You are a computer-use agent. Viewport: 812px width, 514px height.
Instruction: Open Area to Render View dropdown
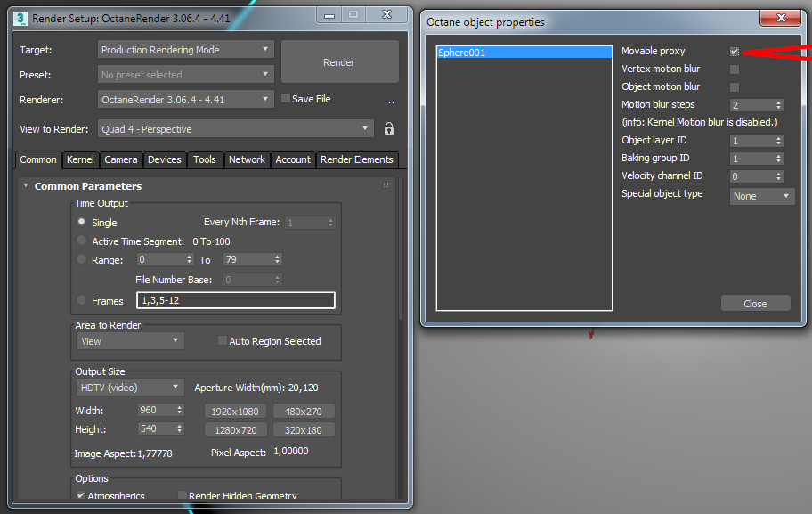click(x=130, y=341)
